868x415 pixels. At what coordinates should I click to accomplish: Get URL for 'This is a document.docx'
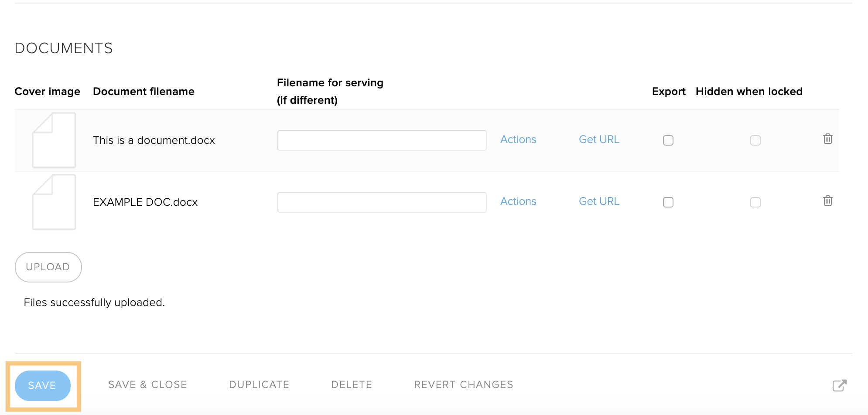[x=599, y=139]
